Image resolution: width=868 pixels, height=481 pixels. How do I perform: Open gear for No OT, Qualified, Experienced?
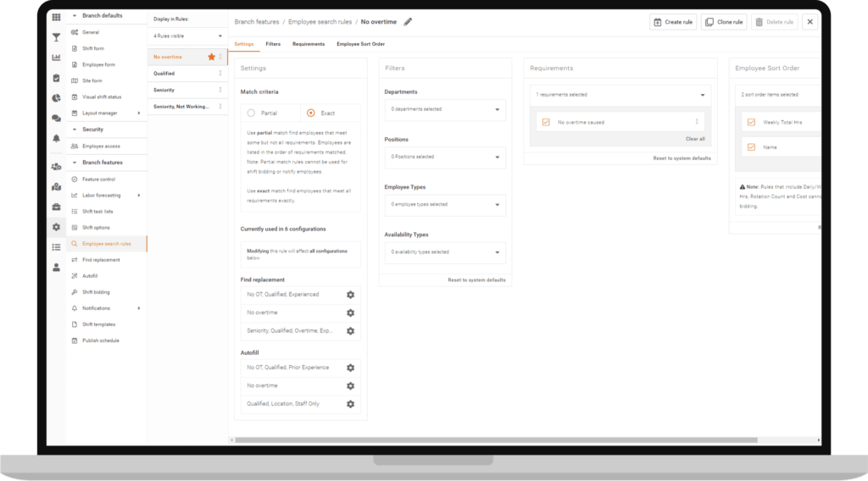pyautogui.click(x=350, y=295)
